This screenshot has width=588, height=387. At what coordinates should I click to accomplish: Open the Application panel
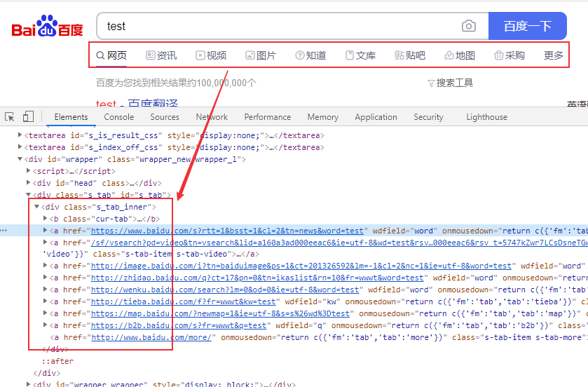(376, 117)
